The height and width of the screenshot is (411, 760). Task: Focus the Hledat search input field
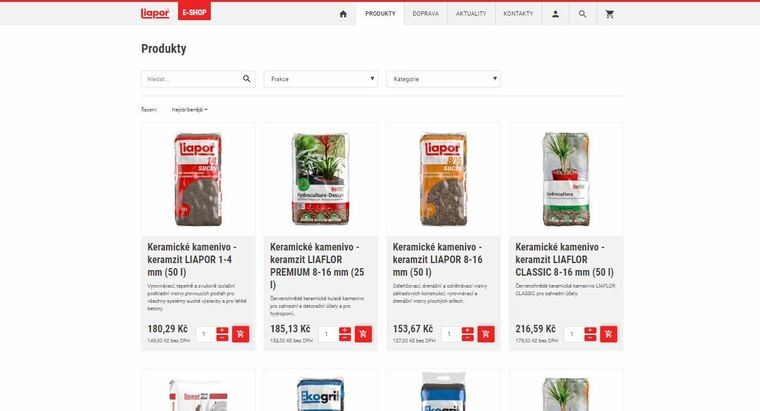(192, 79)
